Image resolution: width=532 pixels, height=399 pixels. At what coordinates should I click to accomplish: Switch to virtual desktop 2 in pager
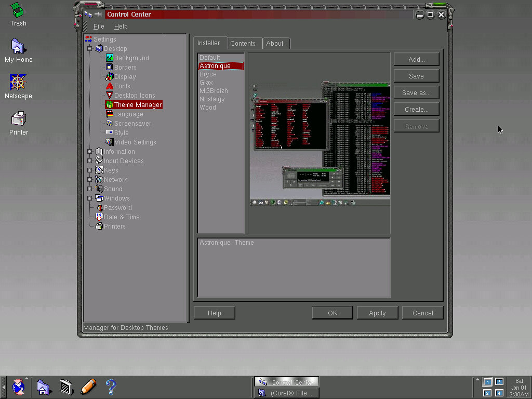pos(487,393)
